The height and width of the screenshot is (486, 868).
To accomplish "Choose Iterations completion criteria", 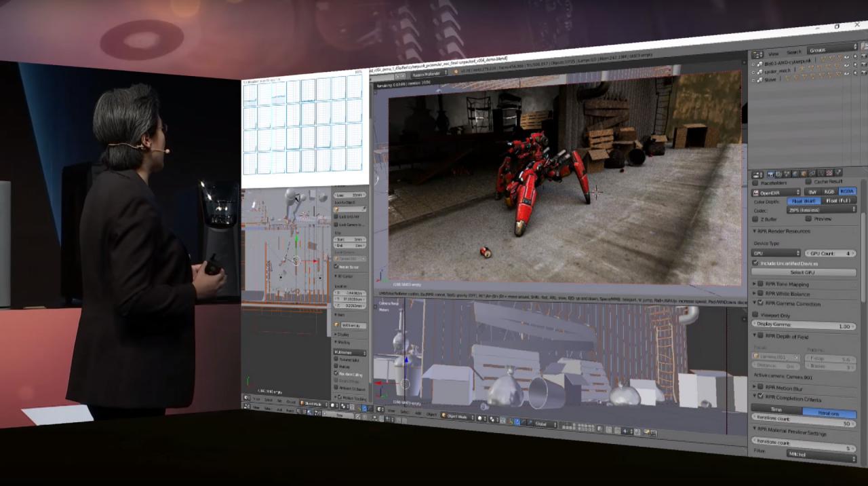I will coord(829,413).
